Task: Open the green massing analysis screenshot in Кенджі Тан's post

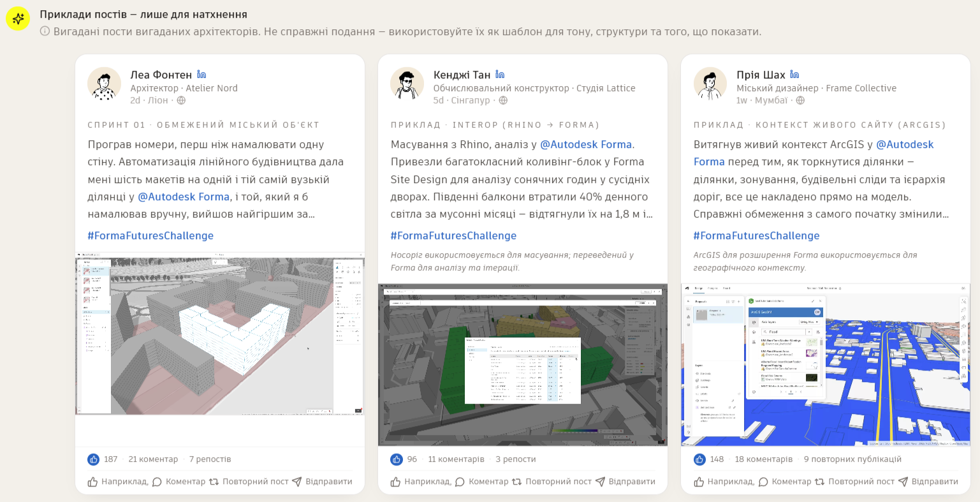Action: (523, 365)
